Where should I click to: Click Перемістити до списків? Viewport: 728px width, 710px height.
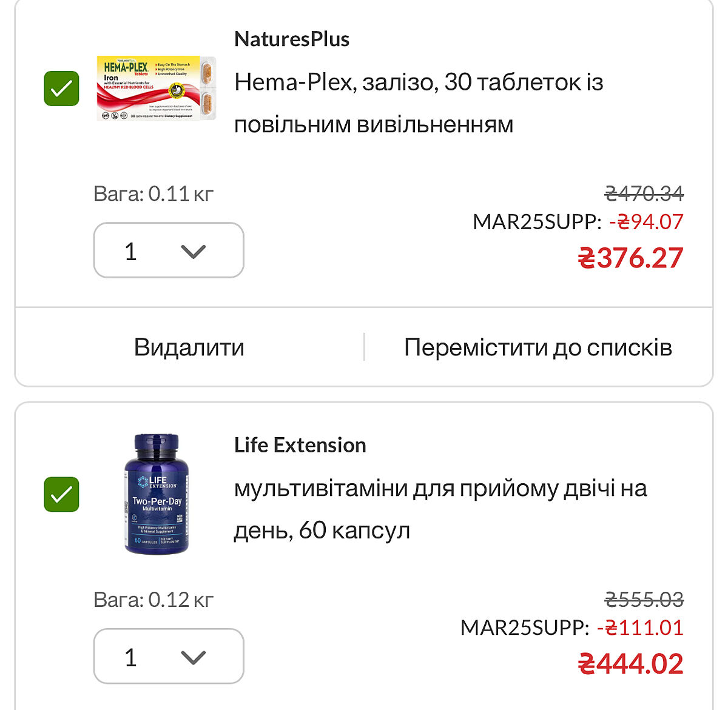[x=538, y=347]
